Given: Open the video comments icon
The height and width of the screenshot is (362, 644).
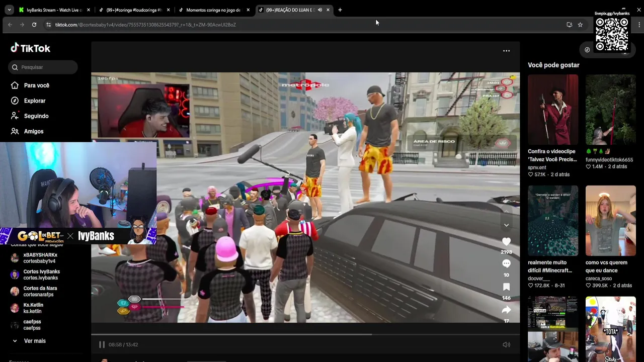Looking at the screenshot, I should (x=506, y=264).
